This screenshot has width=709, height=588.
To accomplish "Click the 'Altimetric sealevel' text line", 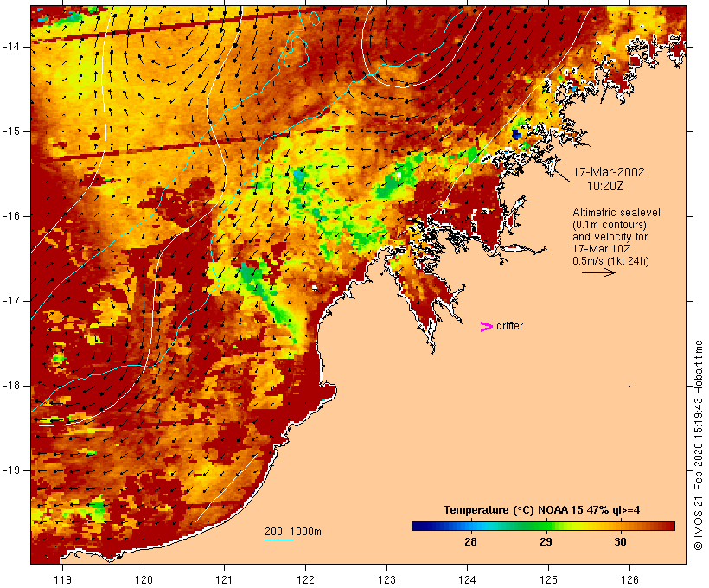I will point(616,213).
